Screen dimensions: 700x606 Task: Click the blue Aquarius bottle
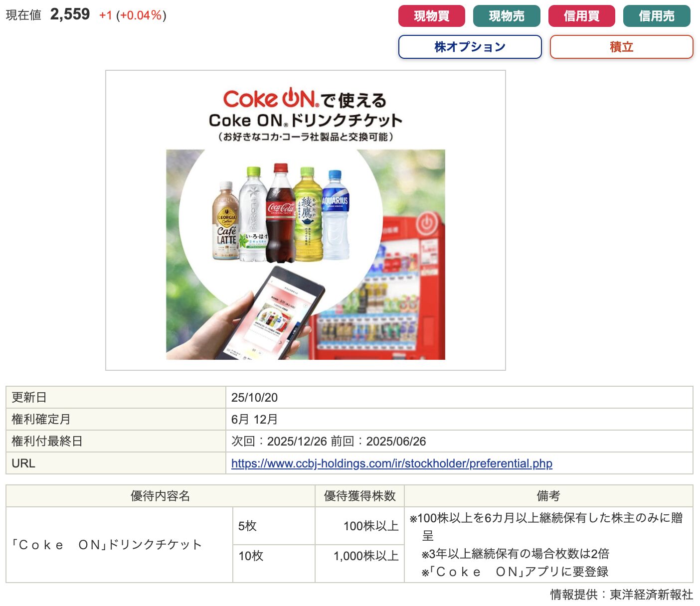tap(335, 215)
